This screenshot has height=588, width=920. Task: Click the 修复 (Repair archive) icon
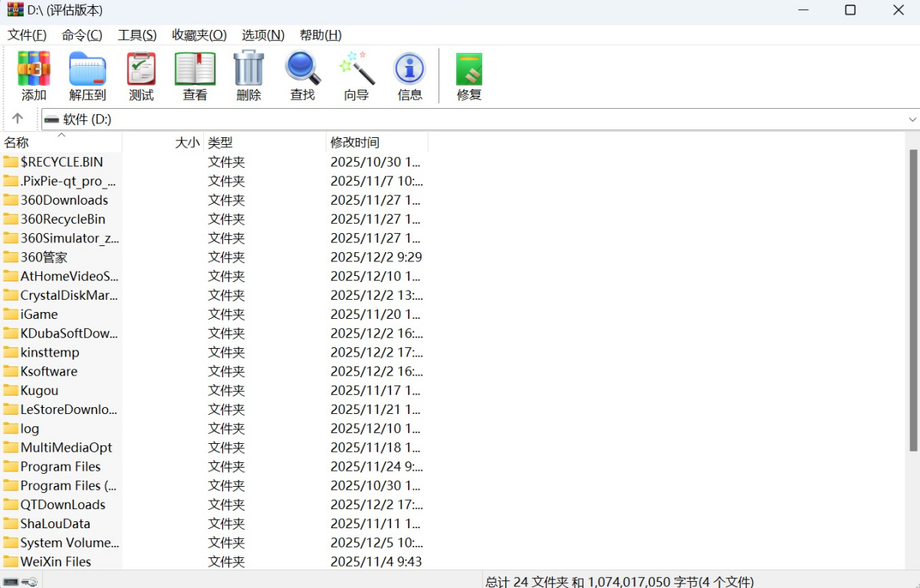coord(468,74)
